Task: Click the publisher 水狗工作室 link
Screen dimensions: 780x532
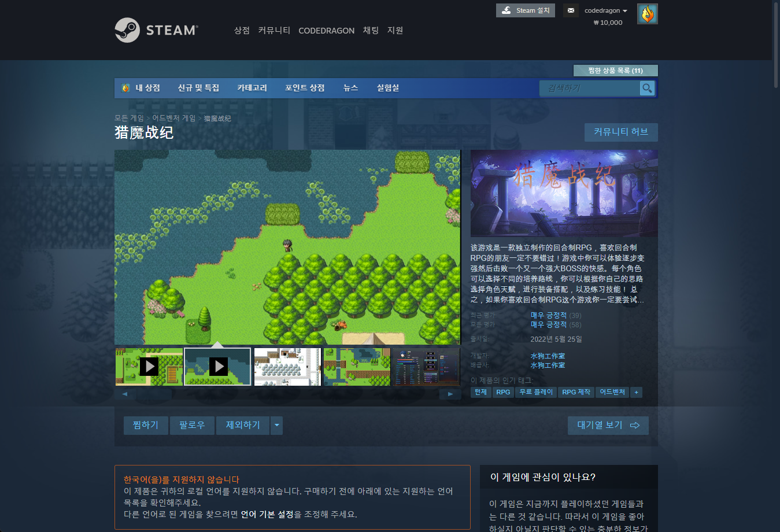Action: 548,365
